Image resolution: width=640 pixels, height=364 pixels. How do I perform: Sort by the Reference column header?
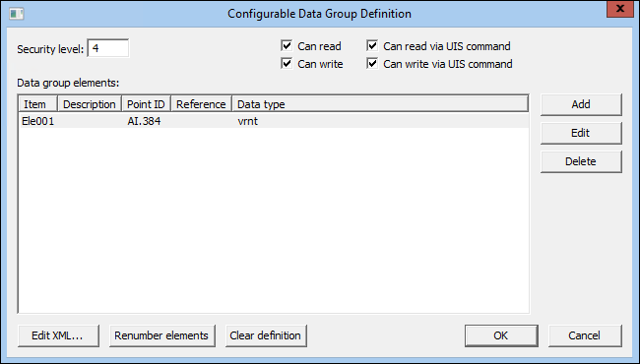201,104
